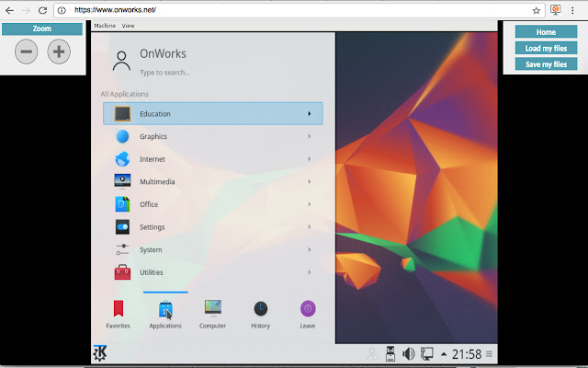Click the network connection tray icon
The width and height of the screenshot is (588, 368).
426,354
